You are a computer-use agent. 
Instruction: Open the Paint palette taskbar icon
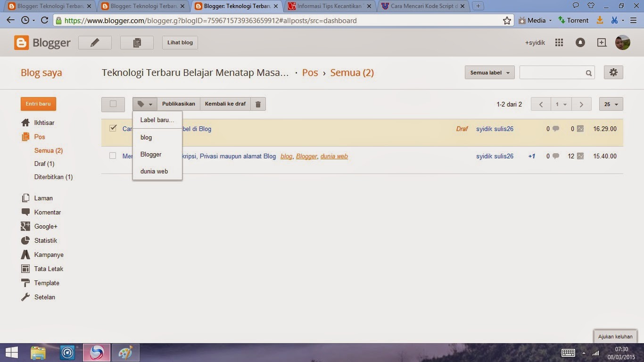[x=125, y=353]
